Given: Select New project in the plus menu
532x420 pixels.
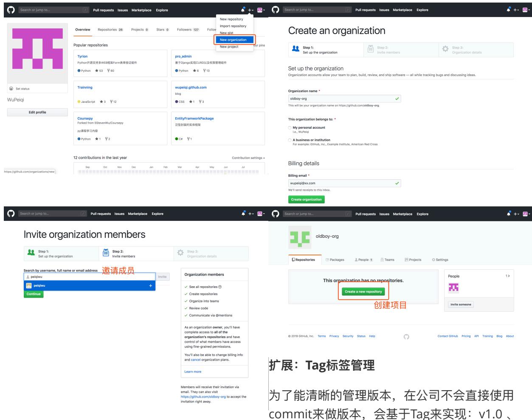Looking at the screenshot, I should pos(229,47).
